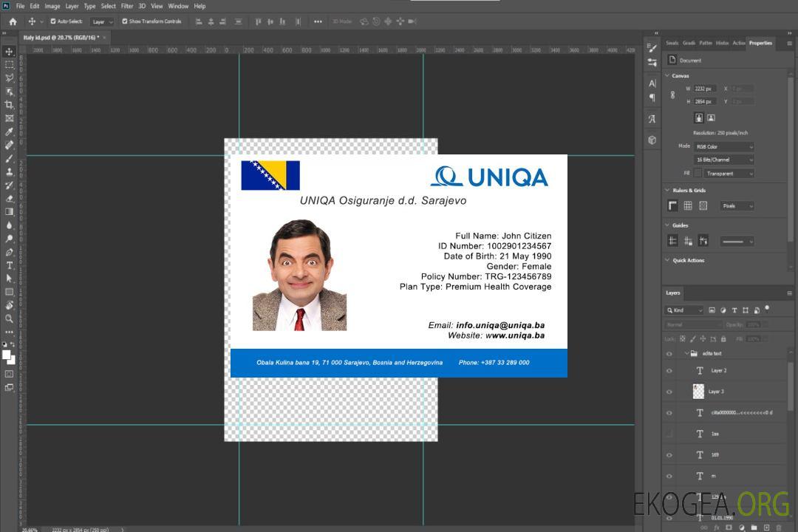Open the Filter menu
Screen dimensions: 798x532
pos(127,6)
